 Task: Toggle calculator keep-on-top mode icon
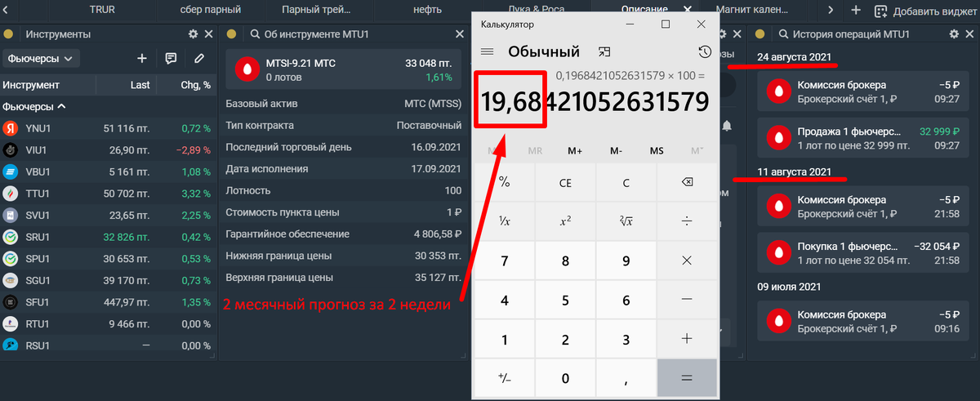tap(604, 51)
